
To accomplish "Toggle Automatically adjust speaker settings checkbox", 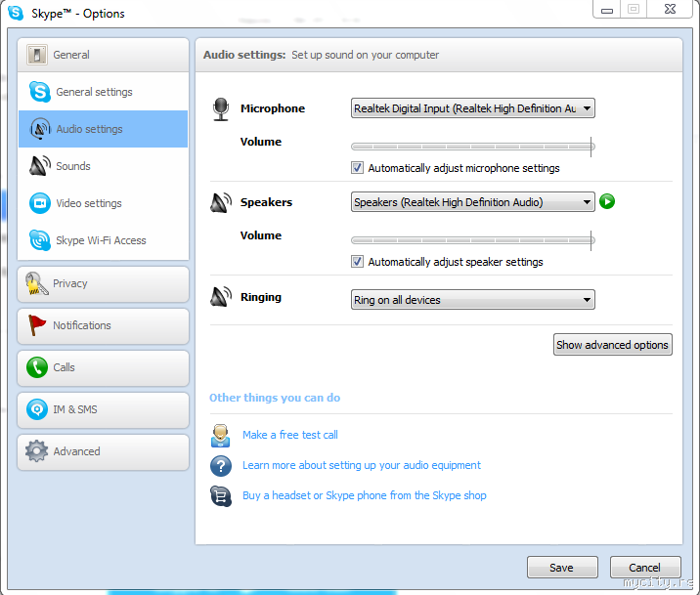I will point(357,262).
